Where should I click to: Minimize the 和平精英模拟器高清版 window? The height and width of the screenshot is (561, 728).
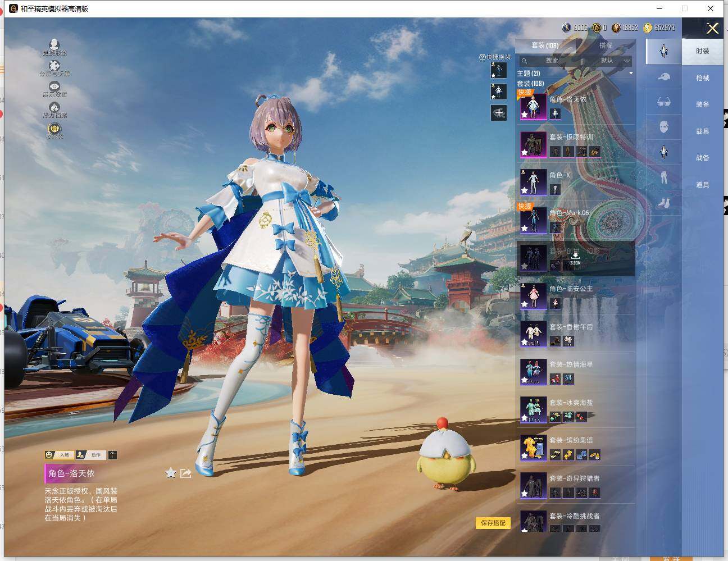click(659, 8)
